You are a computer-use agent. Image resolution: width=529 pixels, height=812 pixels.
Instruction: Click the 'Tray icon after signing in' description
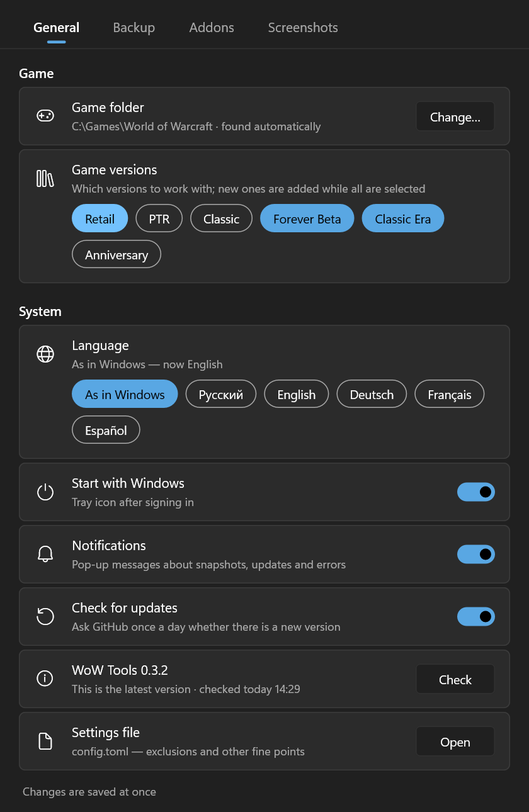tap(133, 502)
